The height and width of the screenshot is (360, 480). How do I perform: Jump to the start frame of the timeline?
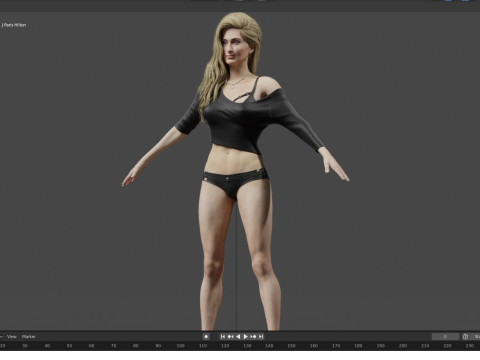click(223, 337)
